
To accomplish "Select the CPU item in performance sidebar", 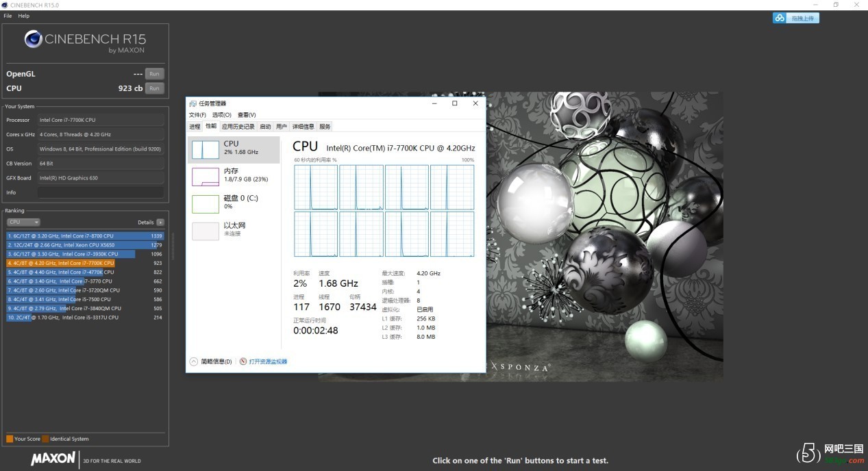I will point(234,149).
